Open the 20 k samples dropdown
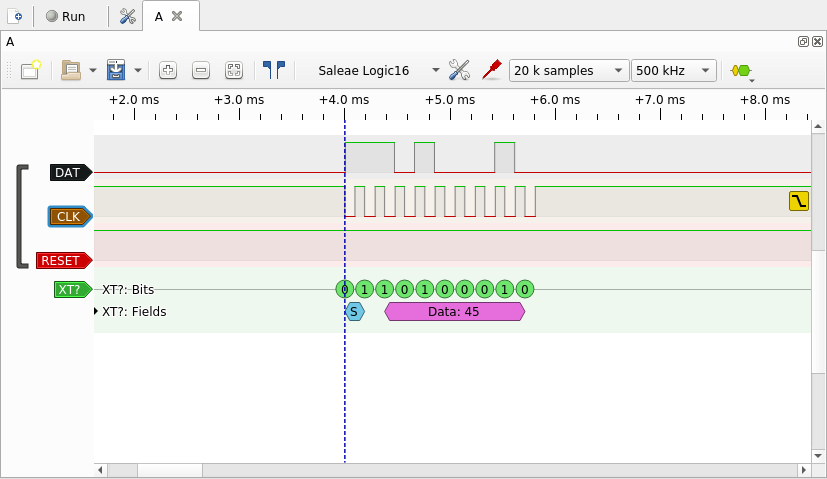The image size is (827, 479). 569,71
